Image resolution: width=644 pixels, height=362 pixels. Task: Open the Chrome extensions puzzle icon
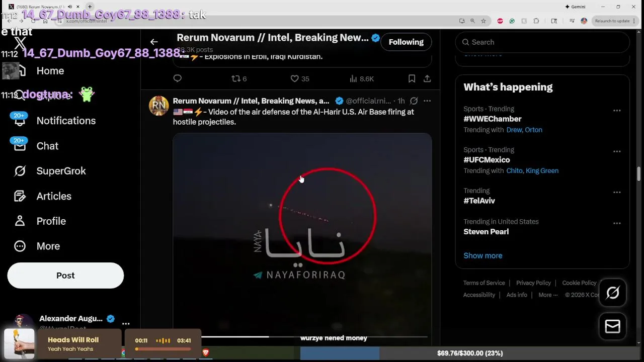pos(536,21)
